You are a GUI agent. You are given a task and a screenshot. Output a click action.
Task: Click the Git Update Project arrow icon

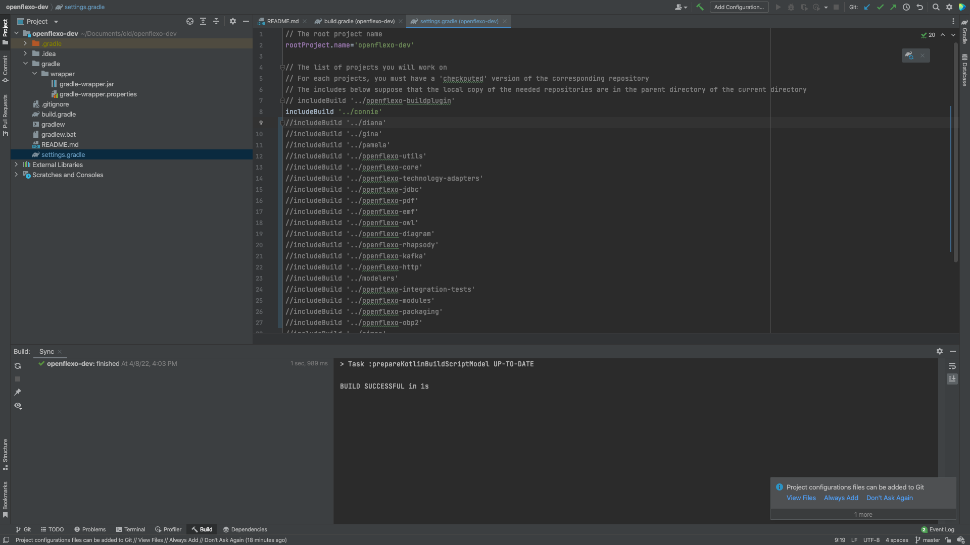pyautogui.click(x=867, y=7)
